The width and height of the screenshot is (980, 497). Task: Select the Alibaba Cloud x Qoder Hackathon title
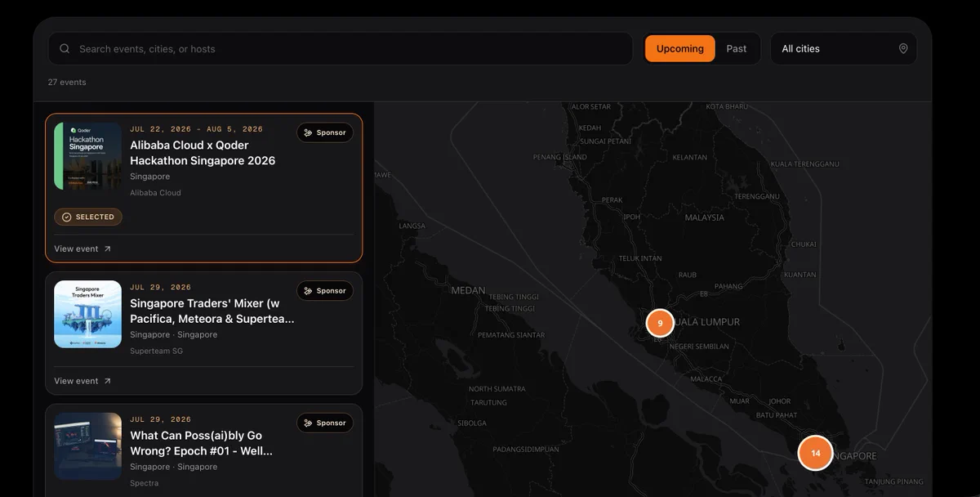click(x=203, y=153)
